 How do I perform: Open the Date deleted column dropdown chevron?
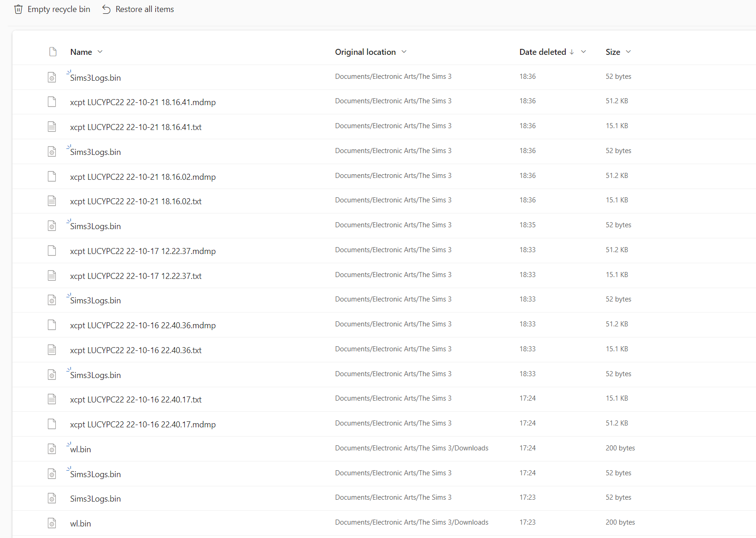click(583, 52)
